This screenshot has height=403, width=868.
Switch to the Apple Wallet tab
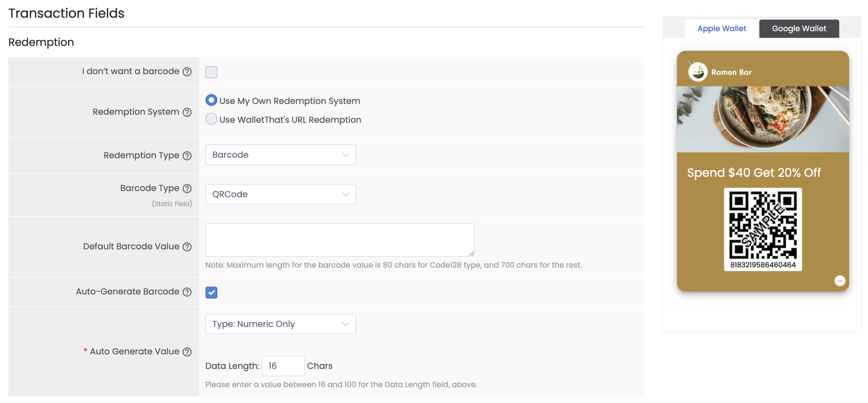(x=722, y=28)
